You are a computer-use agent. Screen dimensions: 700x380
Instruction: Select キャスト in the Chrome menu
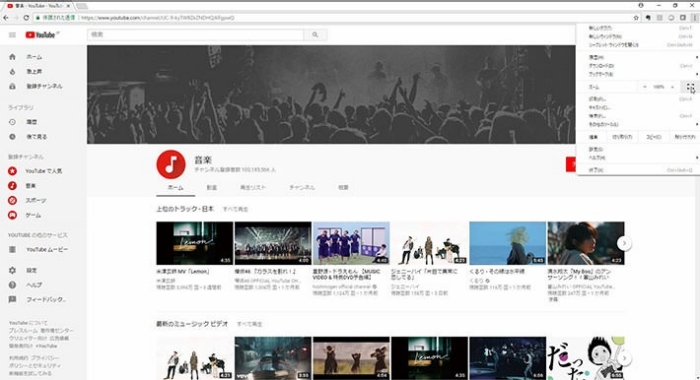(x=638, y=108)
